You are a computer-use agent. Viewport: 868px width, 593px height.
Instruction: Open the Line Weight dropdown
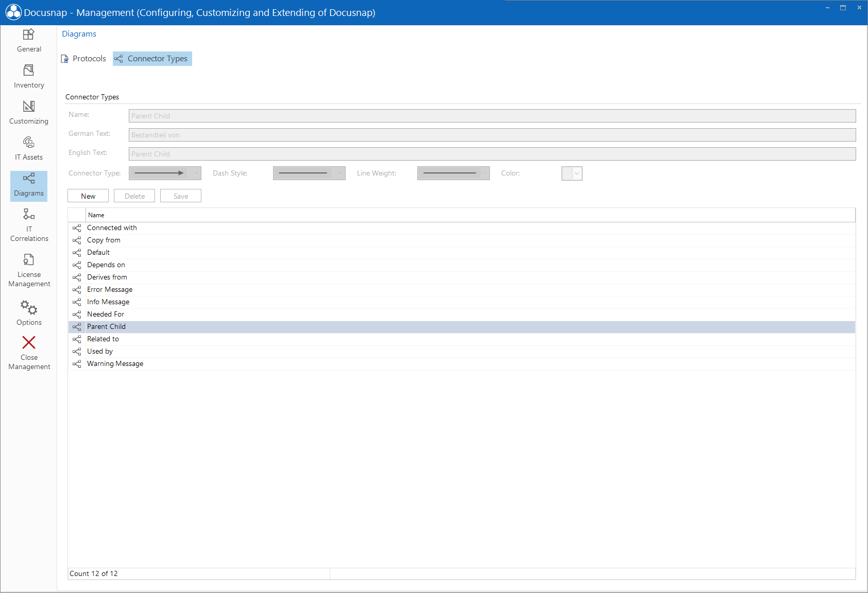coord(453,173)
